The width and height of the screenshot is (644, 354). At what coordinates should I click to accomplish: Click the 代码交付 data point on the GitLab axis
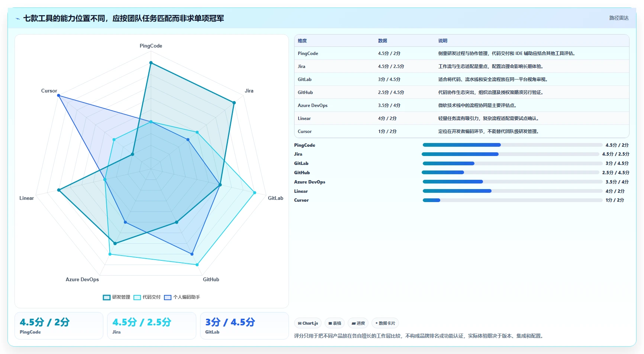click(255, 193)
